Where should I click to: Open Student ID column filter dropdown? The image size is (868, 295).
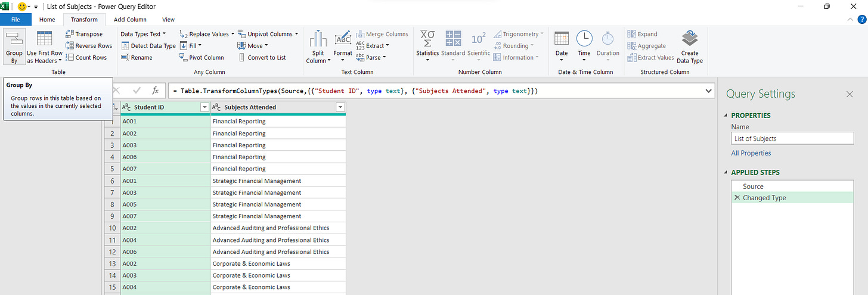(x=204, y=107)
